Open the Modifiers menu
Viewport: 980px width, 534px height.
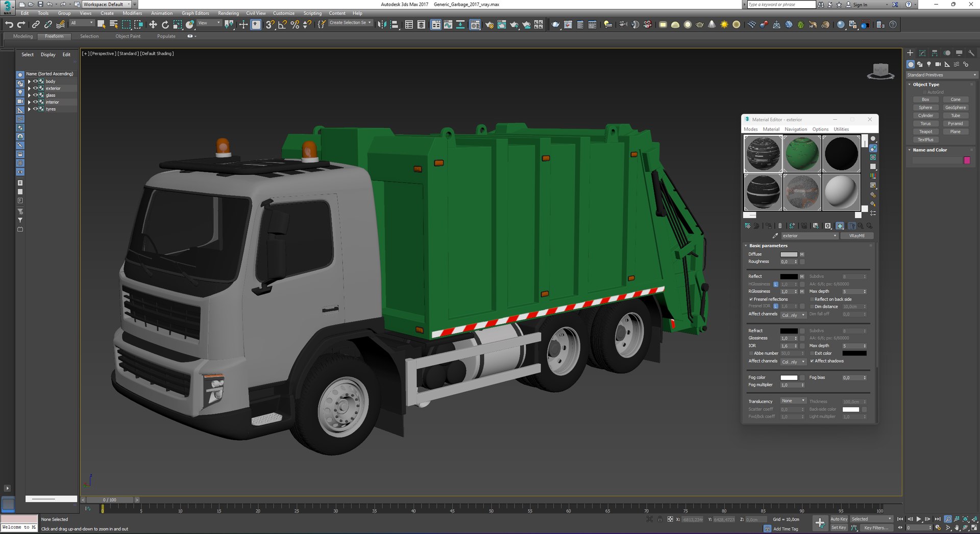[x=132, y=13]
